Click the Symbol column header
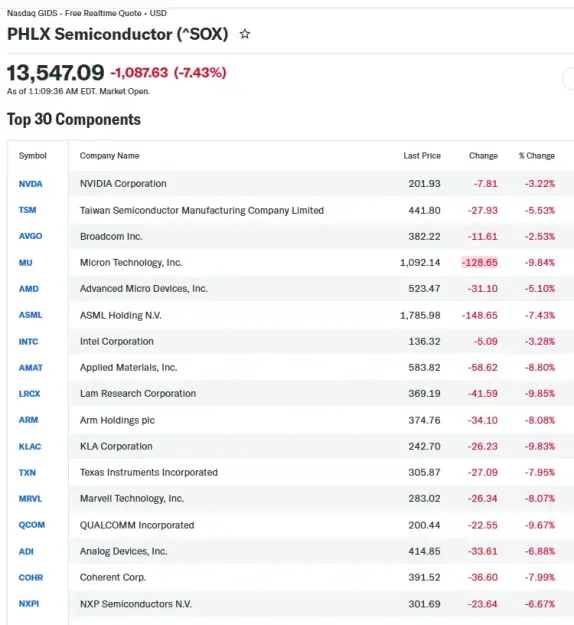 point(33,156)
